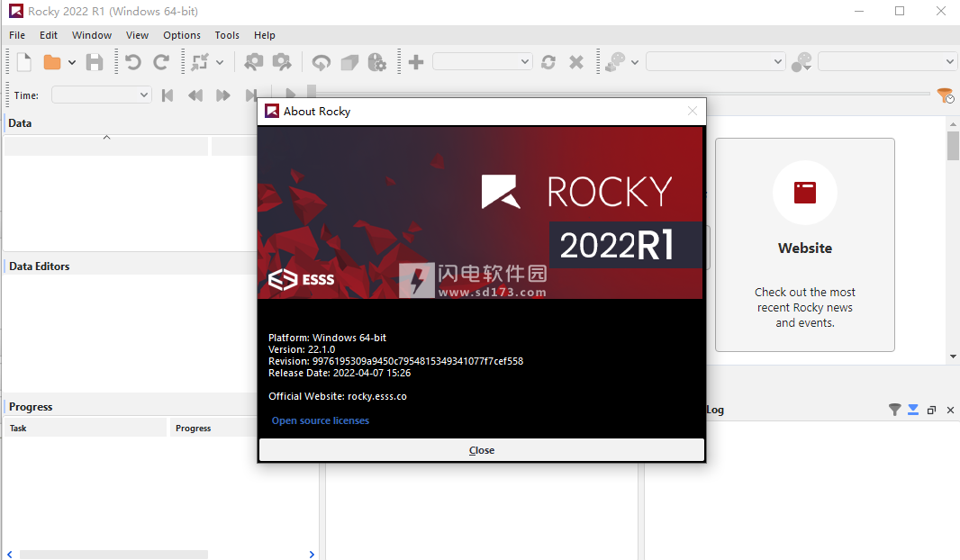Minimize the Rocky window
Image resolution: width=960 pixels, height=560 pixels.
pyautogui.click(x=859, y=11)
